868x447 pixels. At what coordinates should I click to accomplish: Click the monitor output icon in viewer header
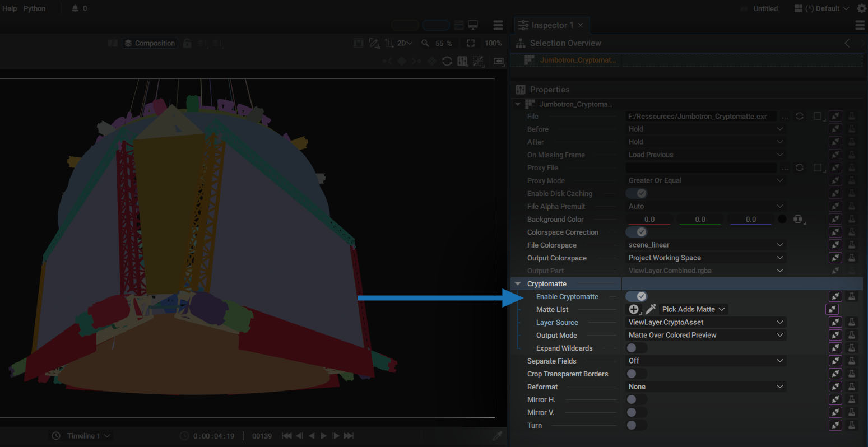pos(473,25)
